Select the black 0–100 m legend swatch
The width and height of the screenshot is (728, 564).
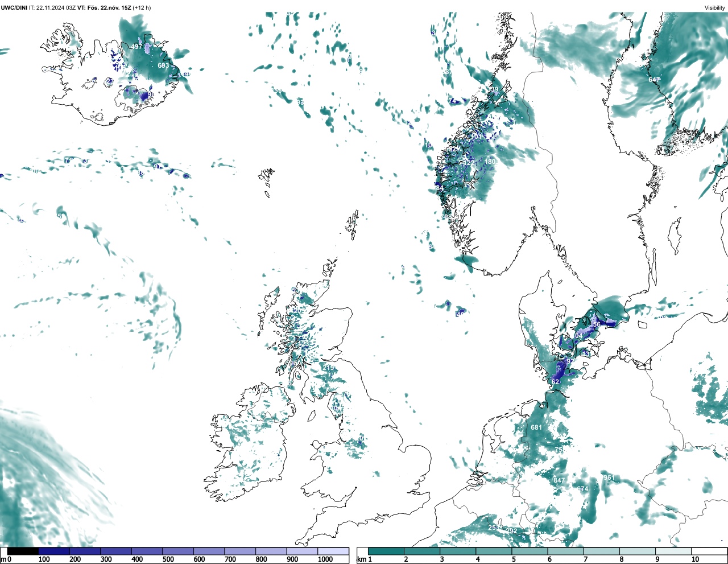pos(23,551)
